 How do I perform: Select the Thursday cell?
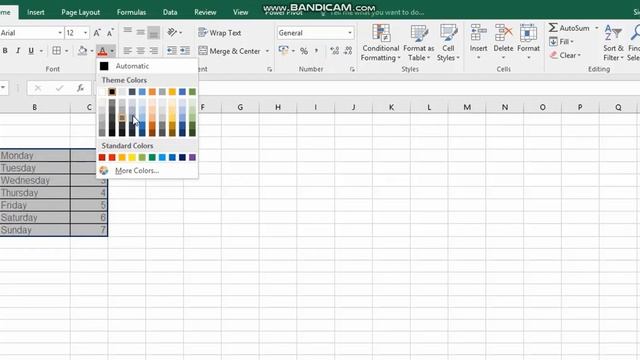pyautogui.click(x=35, y=193)
